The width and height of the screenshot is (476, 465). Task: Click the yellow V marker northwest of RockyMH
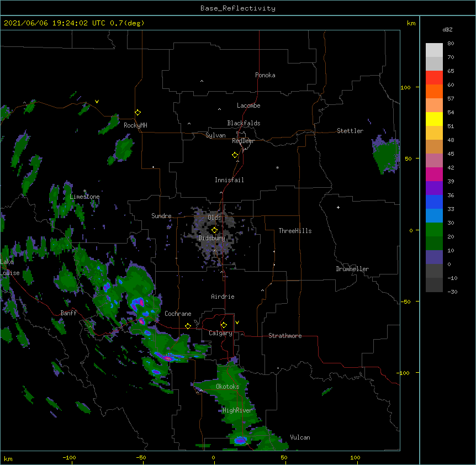point(97,102)
